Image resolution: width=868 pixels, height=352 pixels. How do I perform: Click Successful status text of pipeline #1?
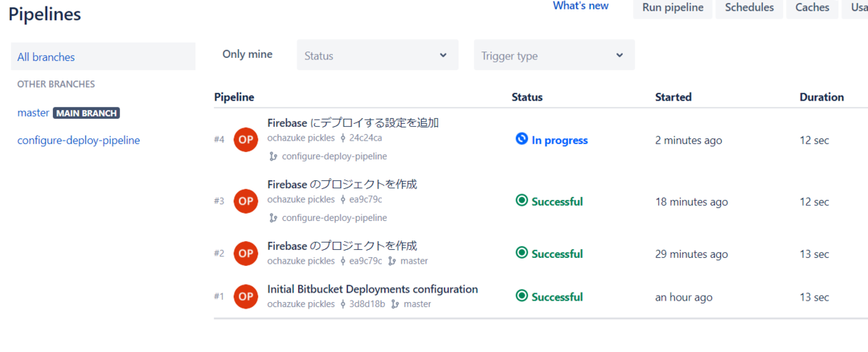557,297
